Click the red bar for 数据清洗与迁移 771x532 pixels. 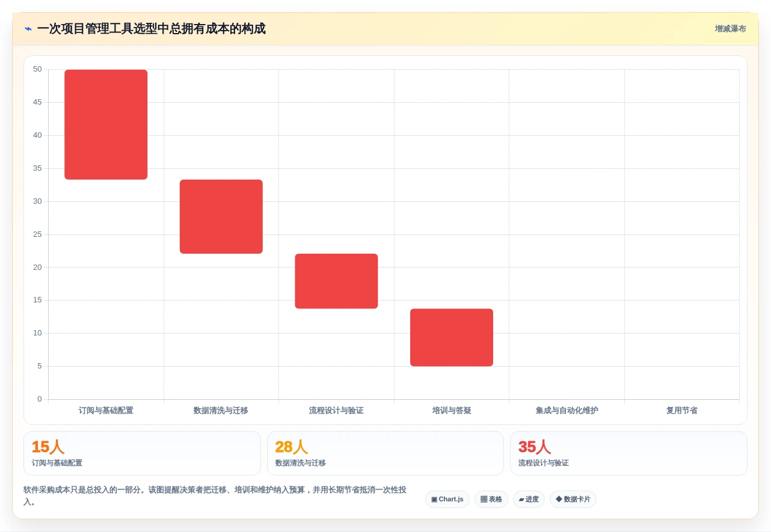[x=221, y=216]
